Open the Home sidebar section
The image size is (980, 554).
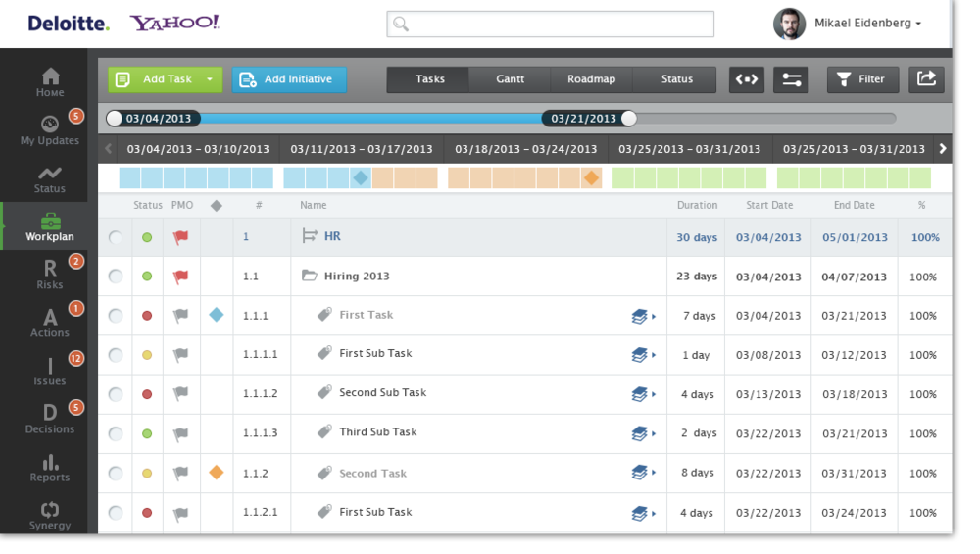click(x=49, y=82)
